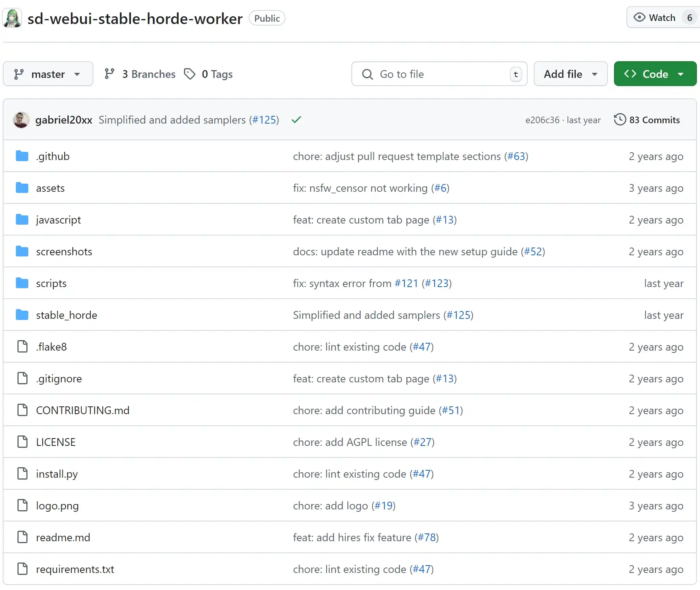Open the sd-webui-stable-horde-worker repository title
This screenshot has height=590, width=700.
135,19
